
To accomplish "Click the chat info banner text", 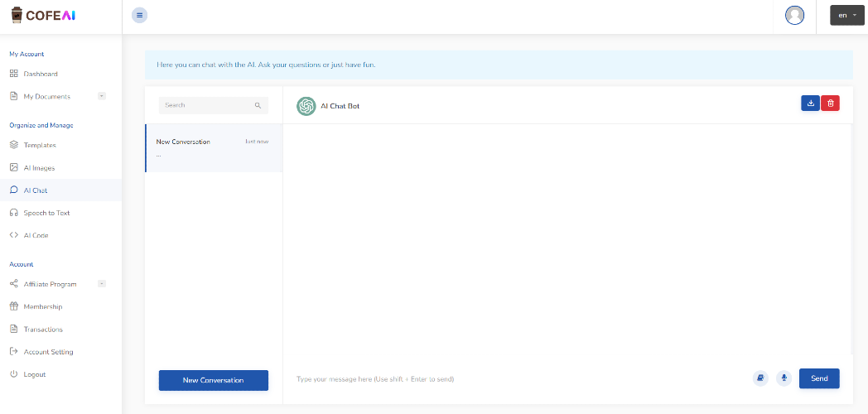I will pyautogui.click(x=266, y=65).
